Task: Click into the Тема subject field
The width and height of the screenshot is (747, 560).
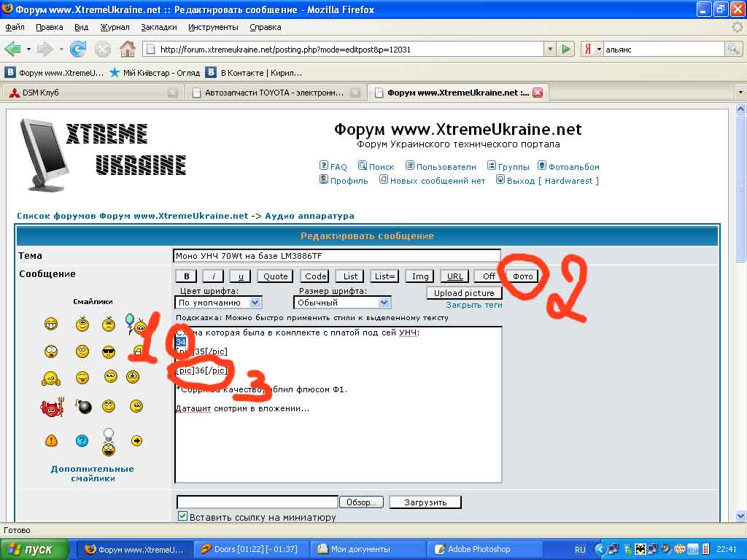Action: [x=337, y=256]
